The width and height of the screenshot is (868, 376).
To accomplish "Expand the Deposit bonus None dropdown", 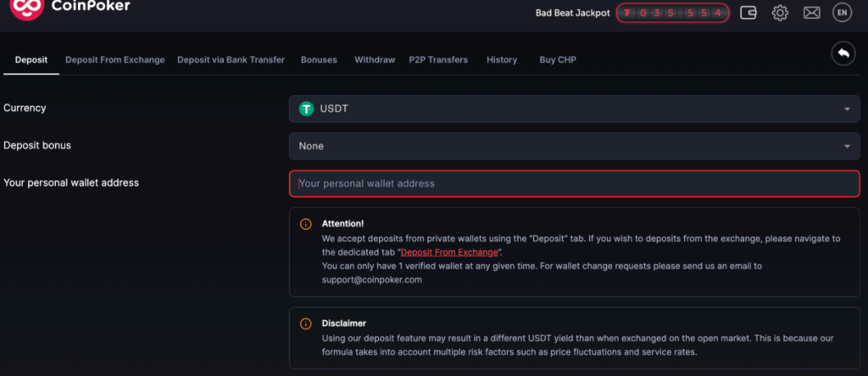I will [x=575, y=146].
